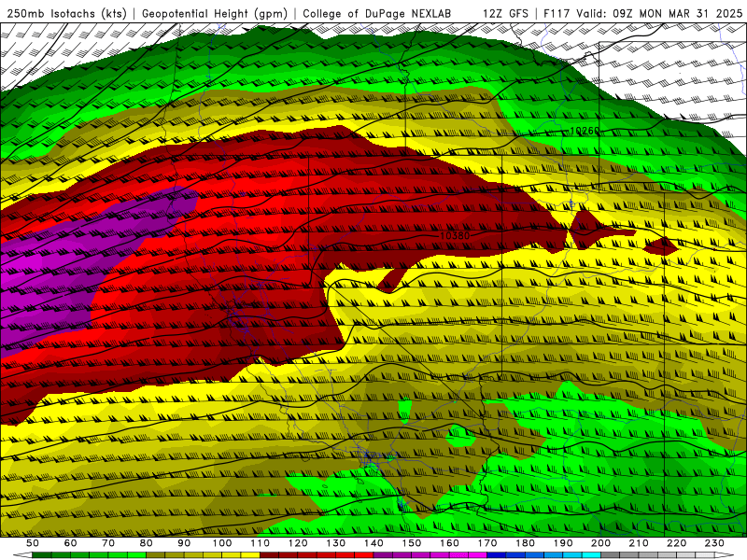Click the 'F117' forecast hour label

coord(557,13)
